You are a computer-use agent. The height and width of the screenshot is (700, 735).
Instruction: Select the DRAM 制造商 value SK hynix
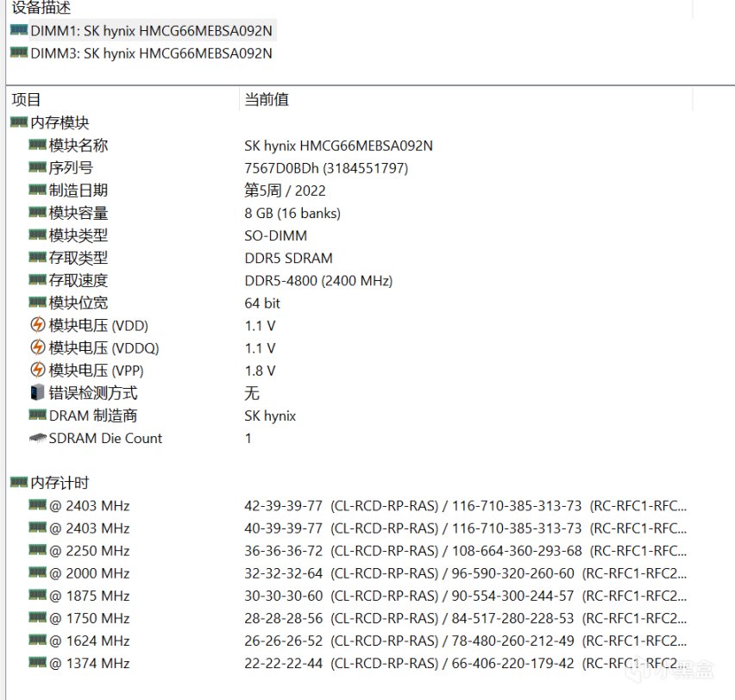tap(270, 416)
